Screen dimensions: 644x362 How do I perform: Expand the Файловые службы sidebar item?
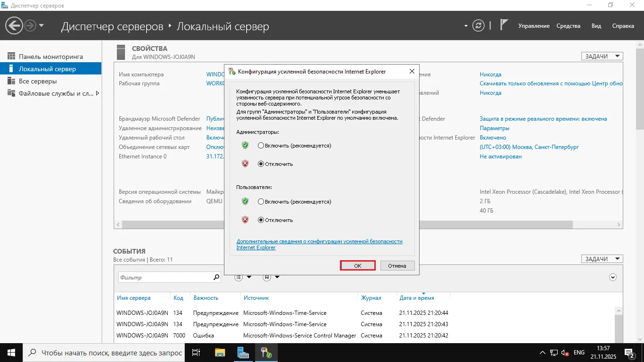[98, 93]
